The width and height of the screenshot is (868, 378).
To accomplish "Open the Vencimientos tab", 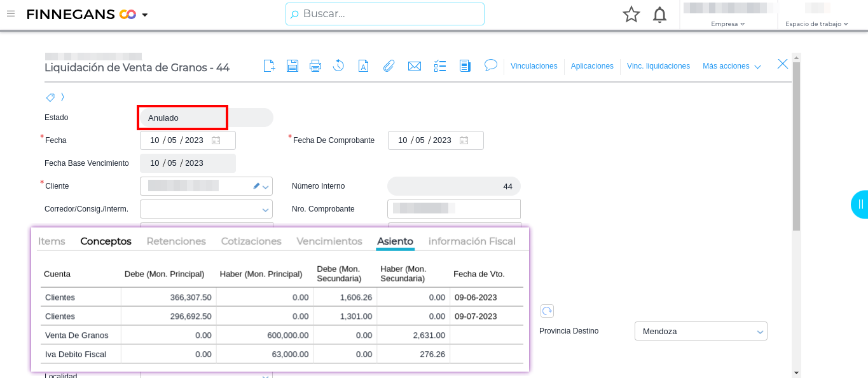I will (x=329, y=241).
